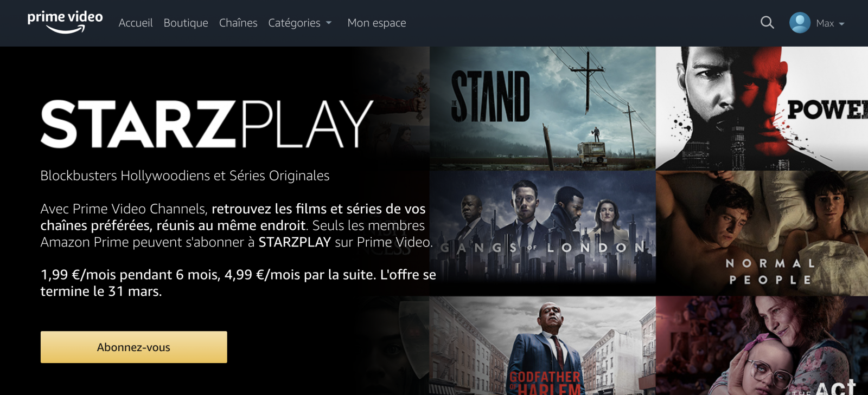Screen dimensions: 868x395
Task: Navigate to Chaînes
Action: (238, 23)
